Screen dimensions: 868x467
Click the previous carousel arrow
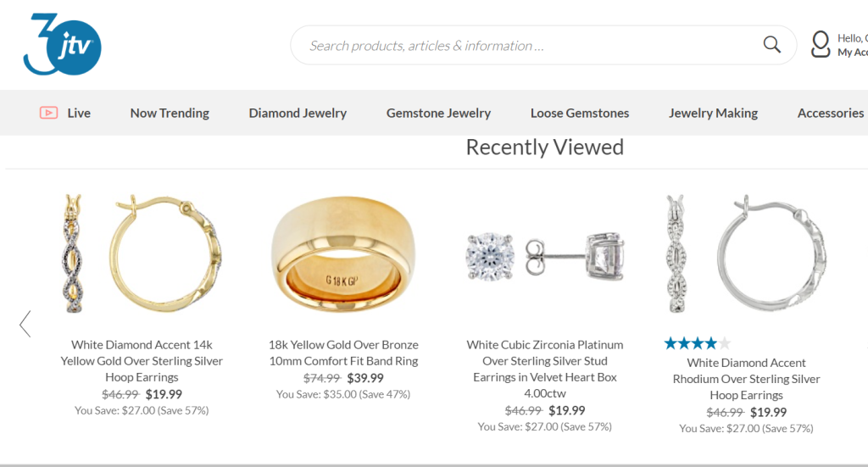[x=25, y=324]
